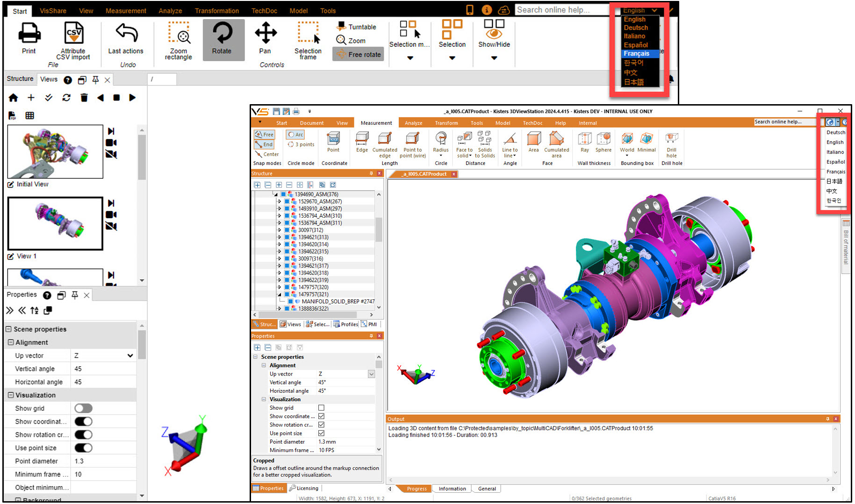Select the End snap mode
This screenshot has width=855, height=504.
click(x=265, y=145)
